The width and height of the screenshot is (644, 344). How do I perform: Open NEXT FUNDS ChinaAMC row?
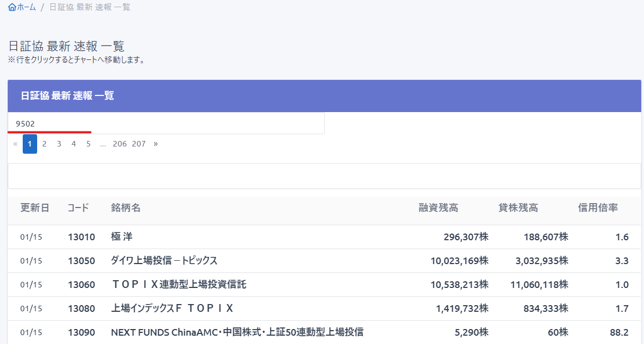point(237,332)
